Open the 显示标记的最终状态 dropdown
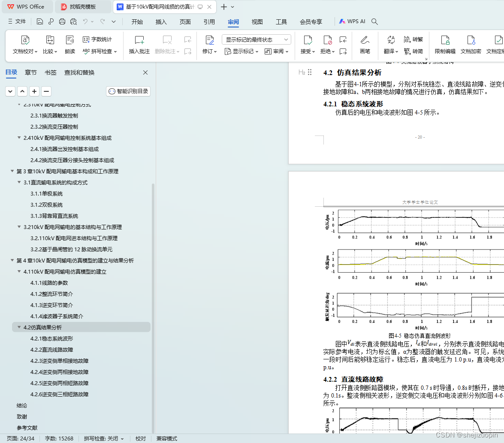 255,39
